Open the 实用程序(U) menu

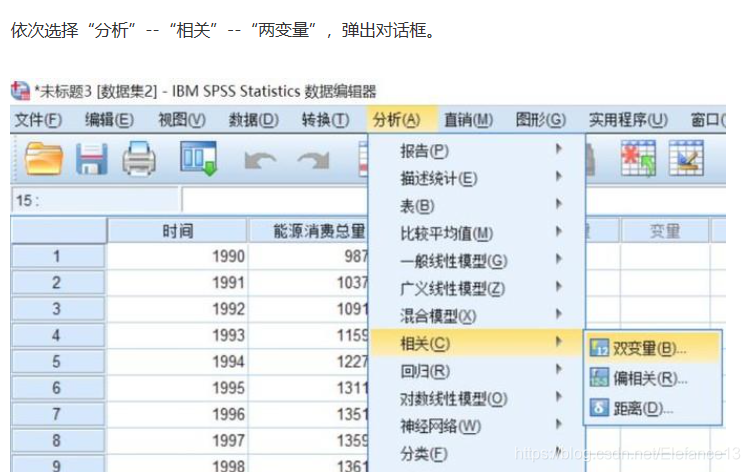click(628, 120)
